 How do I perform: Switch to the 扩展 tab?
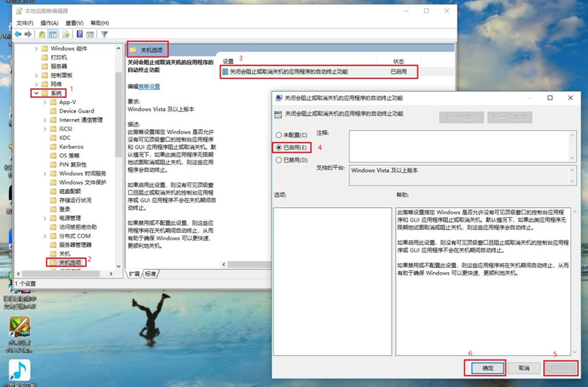click(134, 274)
